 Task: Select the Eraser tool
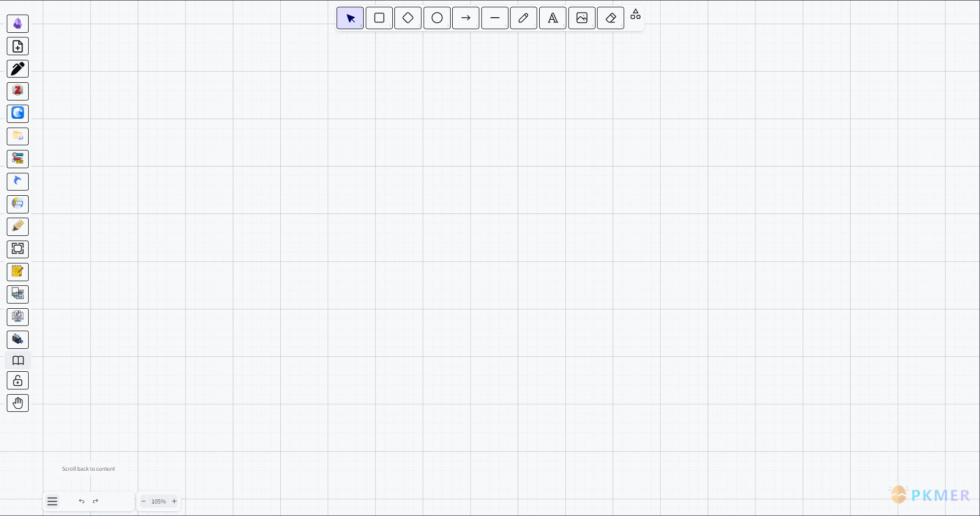click(x=611, y=18)
